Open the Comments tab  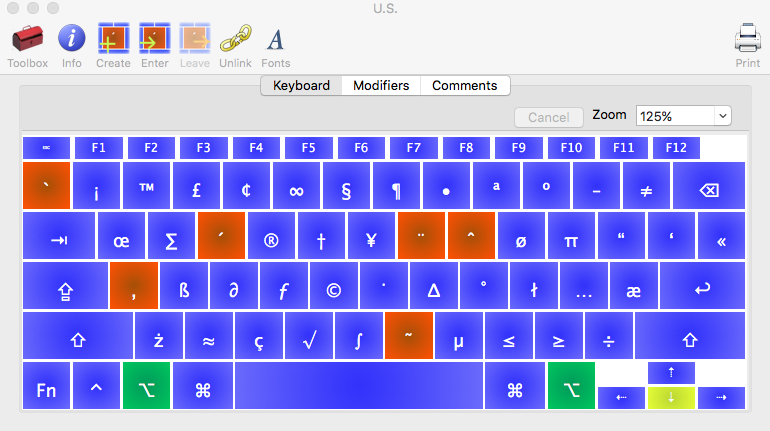465,85
